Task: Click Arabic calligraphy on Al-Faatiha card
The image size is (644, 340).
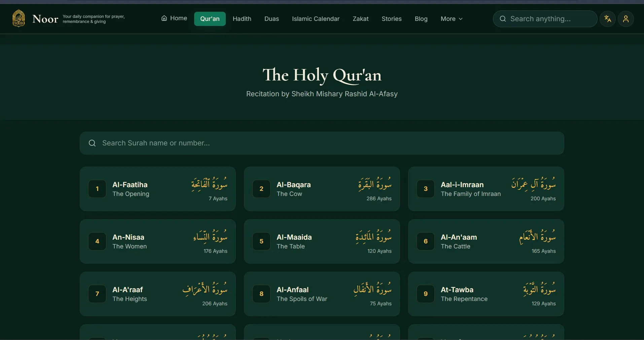Action: click(x=209, y=184)
